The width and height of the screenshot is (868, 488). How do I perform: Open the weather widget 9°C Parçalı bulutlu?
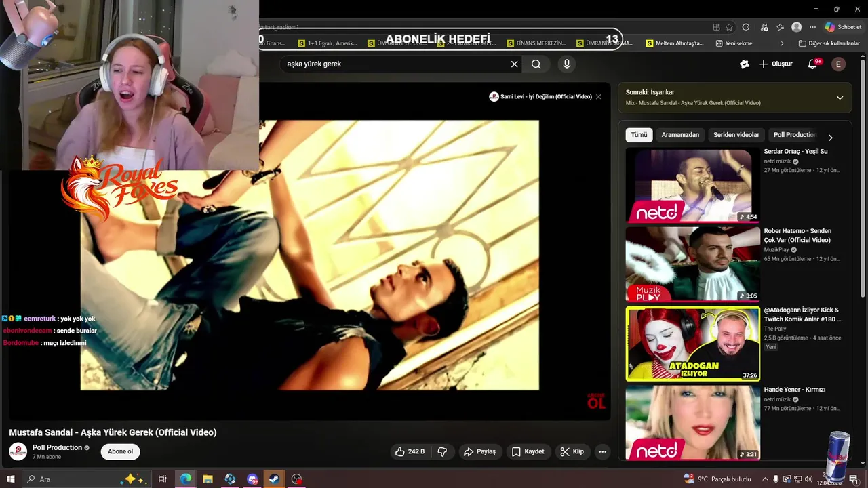[x=717, y=479]
